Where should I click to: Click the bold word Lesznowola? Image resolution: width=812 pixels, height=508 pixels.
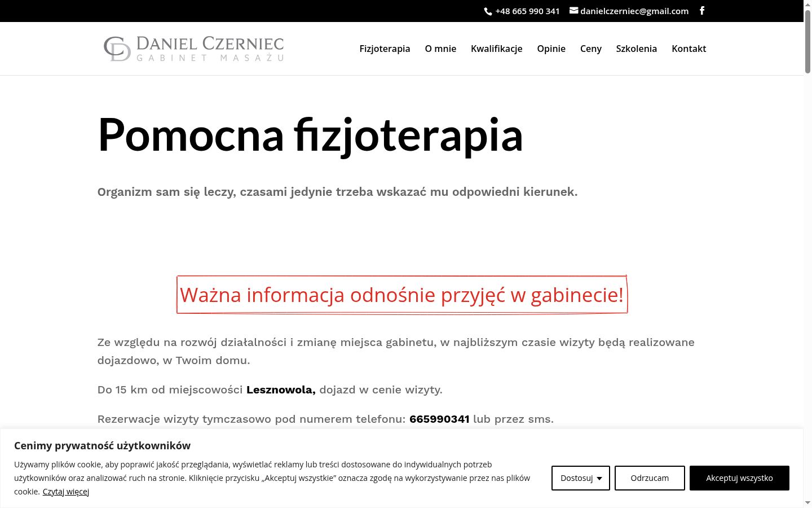281,389
